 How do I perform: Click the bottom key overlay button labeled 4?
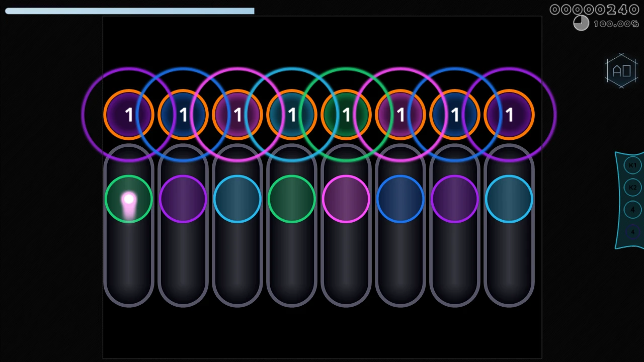tap(632, 232)
